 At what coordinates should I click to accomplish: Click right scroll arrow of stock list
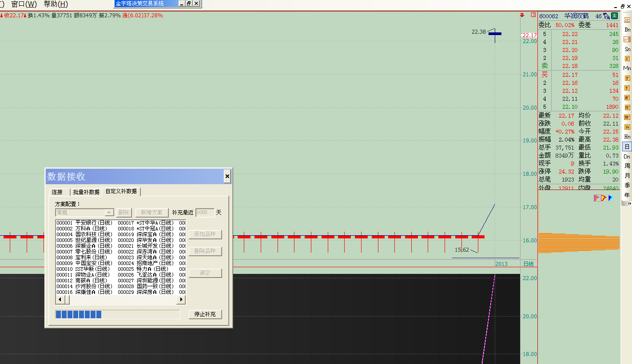[x=181, y=300]
